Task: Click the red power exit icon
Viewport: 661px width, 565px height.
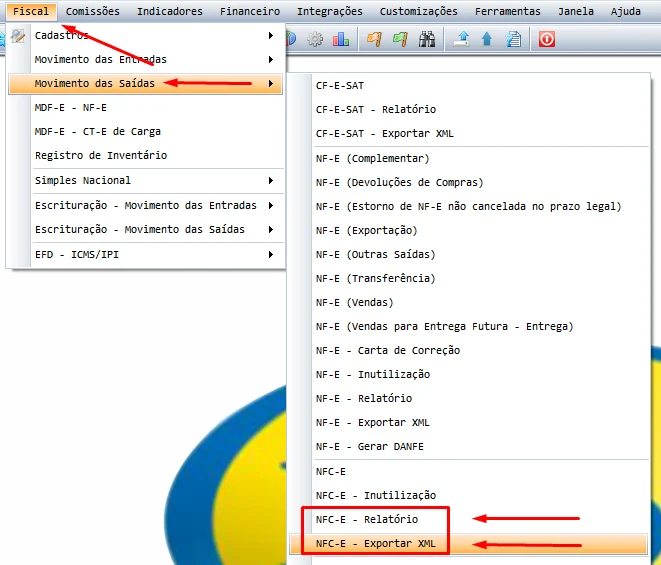Action: click(547, 40)
